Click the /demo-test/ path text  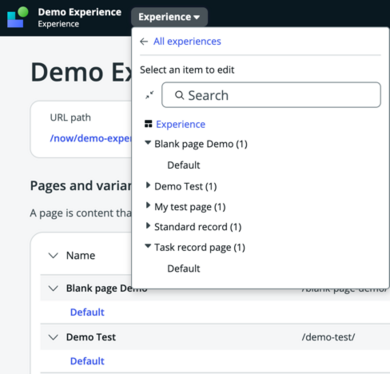pyautogui.click(x=328, y=337)
